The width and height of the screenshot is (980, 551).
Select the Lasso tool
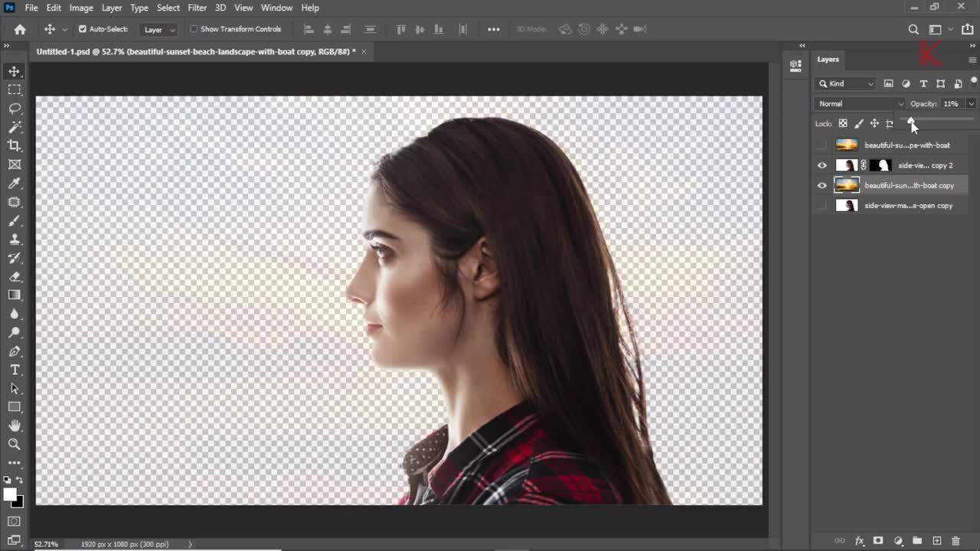click(x=15, y=109)
